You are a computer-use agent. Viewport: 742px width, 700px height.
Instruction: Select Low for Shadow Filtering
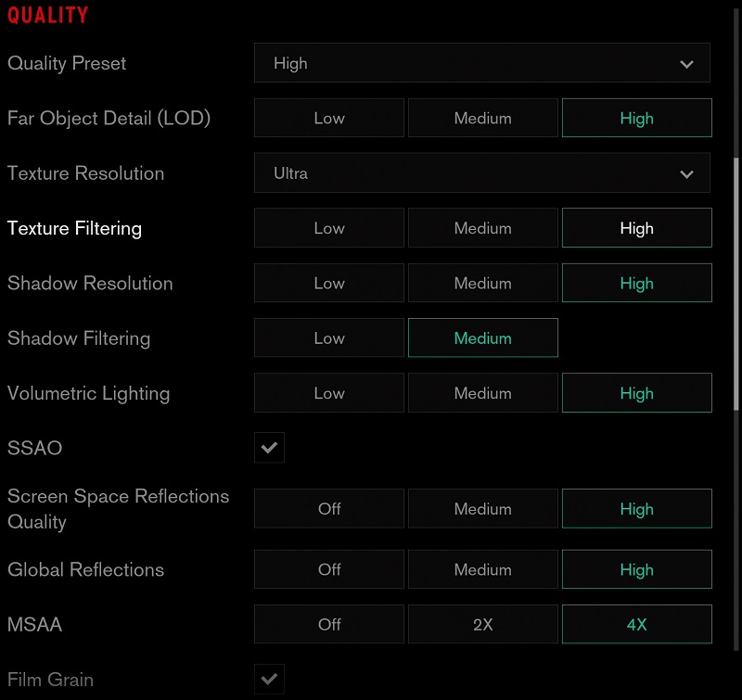tap(328, 337)
